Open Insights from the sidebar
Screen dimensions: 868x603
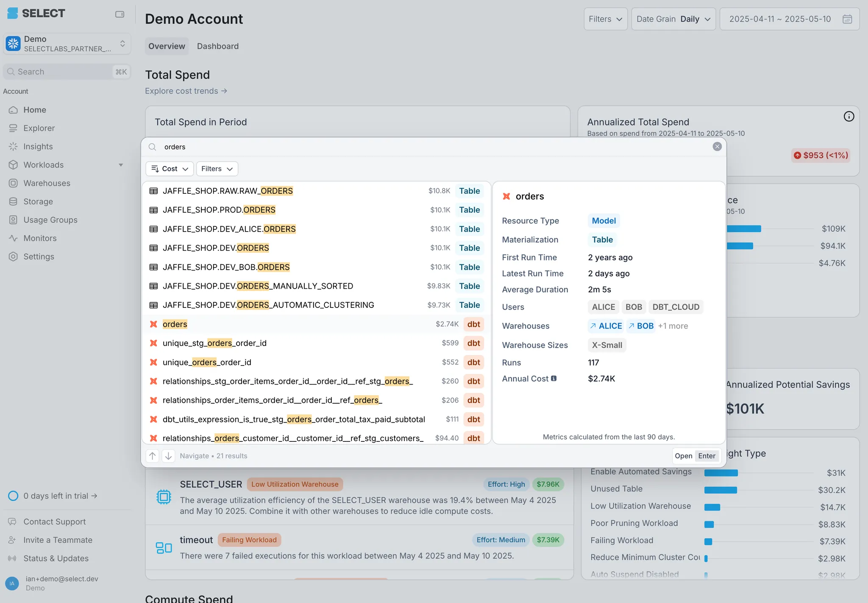(38, 146)
